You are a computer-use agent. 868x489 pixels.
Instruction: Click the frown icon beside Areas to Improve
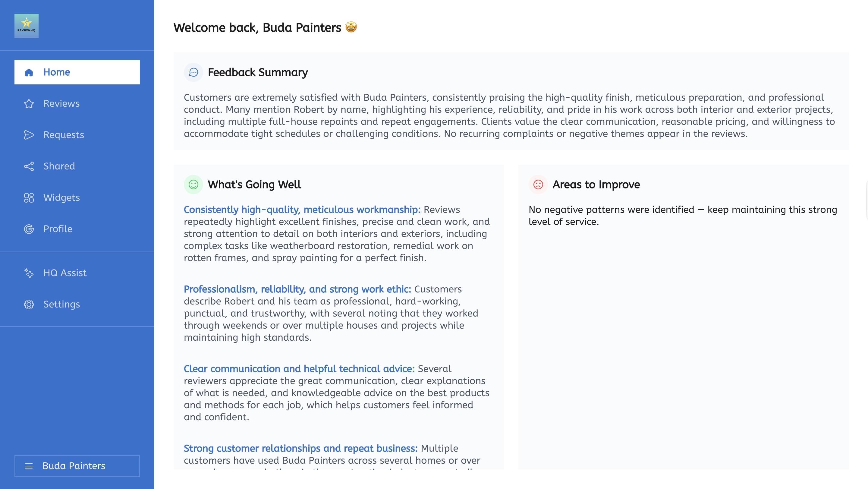point(538,184)
